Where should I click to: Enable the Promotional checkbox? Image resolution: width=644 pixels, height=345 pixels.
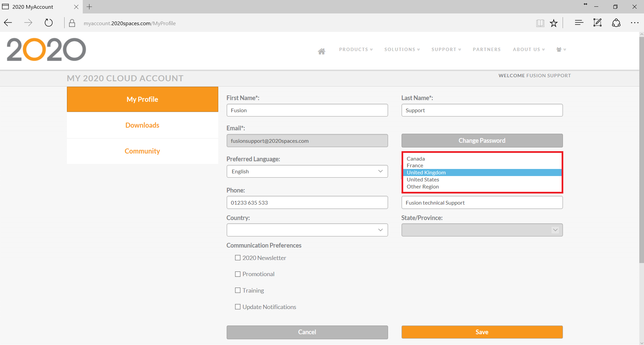click(x=238, y=274)
